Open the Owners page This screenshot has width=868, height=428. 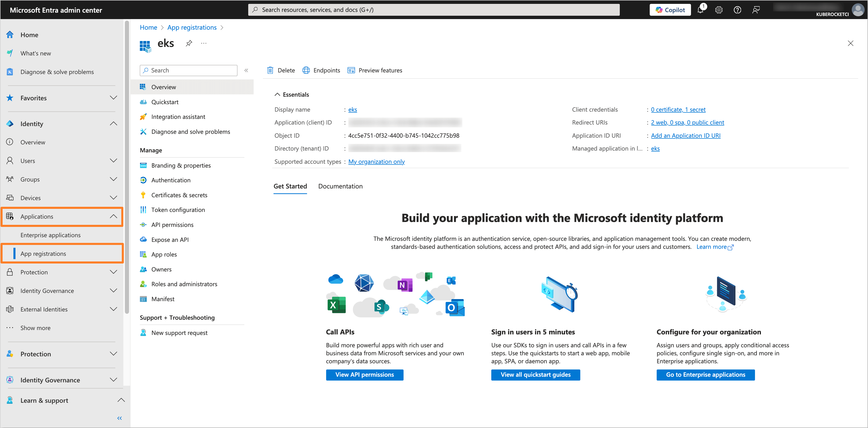pos(162,269)
